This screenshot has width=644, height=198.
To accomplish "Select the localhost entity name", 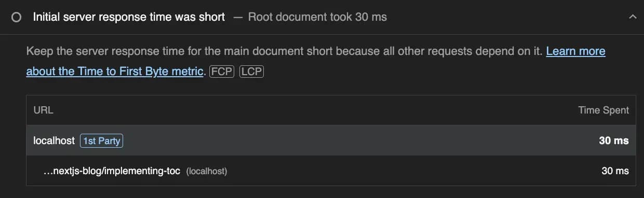I will click(54, 140).
